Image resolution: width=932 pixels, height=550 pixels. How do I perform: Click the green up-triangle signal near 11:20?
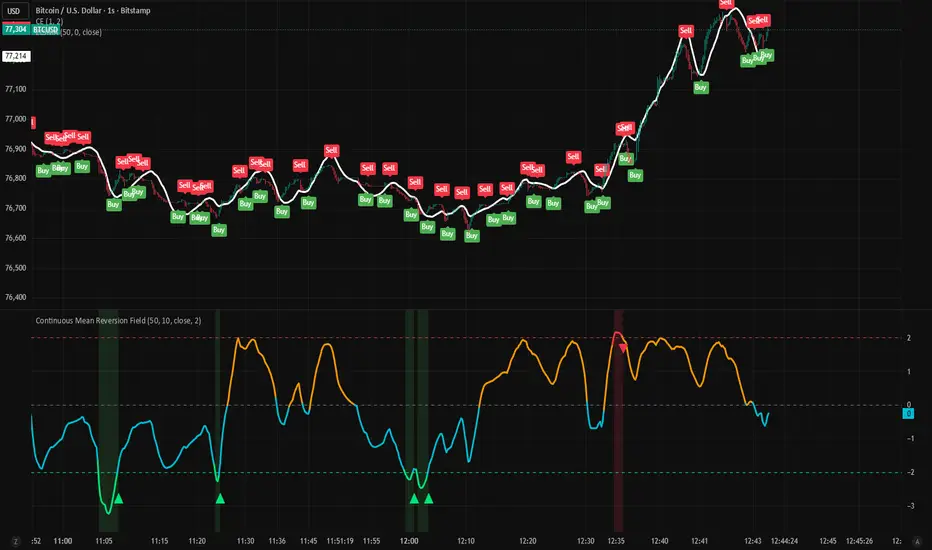pos(220,498)
